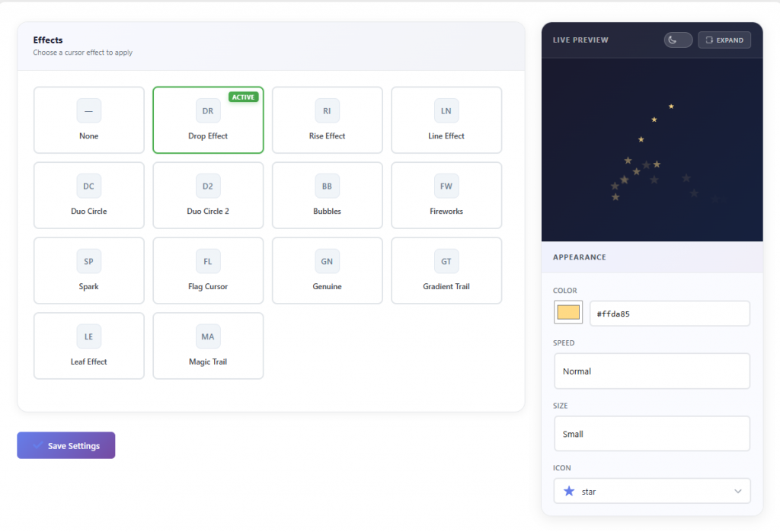Pick the Duo Circle 2 label

[208, 211]
